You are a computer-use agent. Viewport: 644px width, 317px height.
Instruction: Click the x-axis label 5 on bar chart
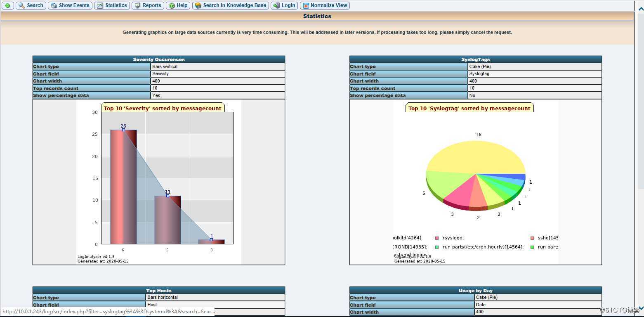click(167, 250)
